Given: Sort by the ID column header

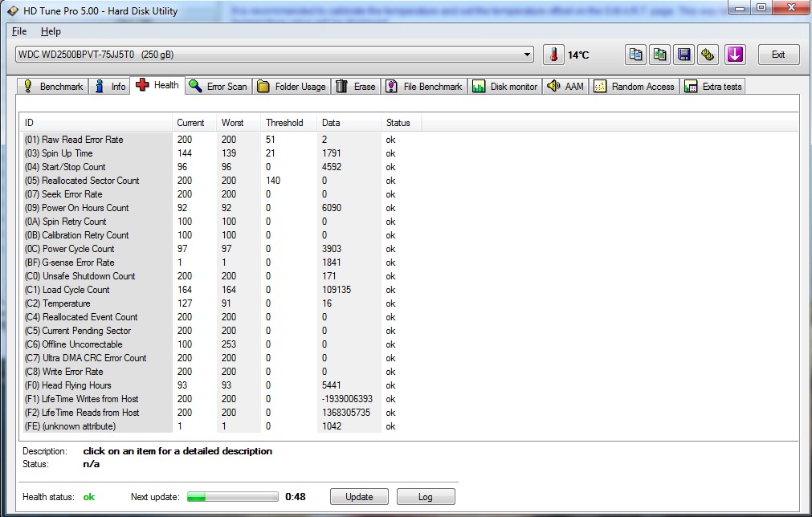Looking at the screenshot, I should 96,123.
